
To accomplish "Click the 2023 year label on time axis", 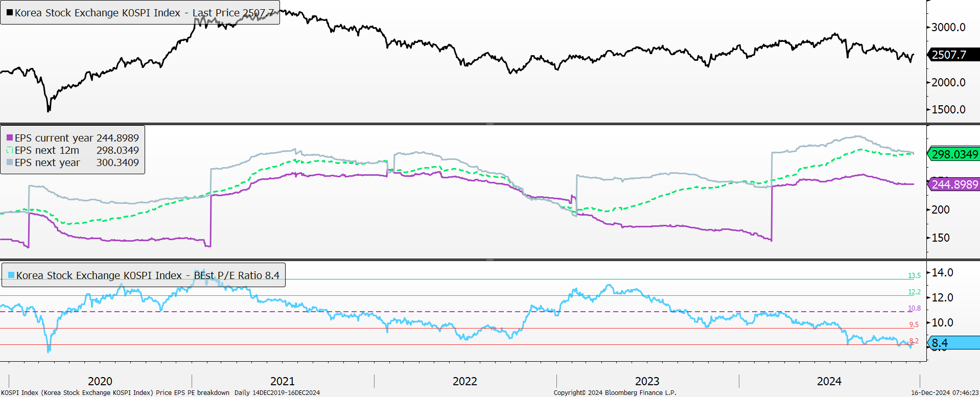I will [647, 381].
